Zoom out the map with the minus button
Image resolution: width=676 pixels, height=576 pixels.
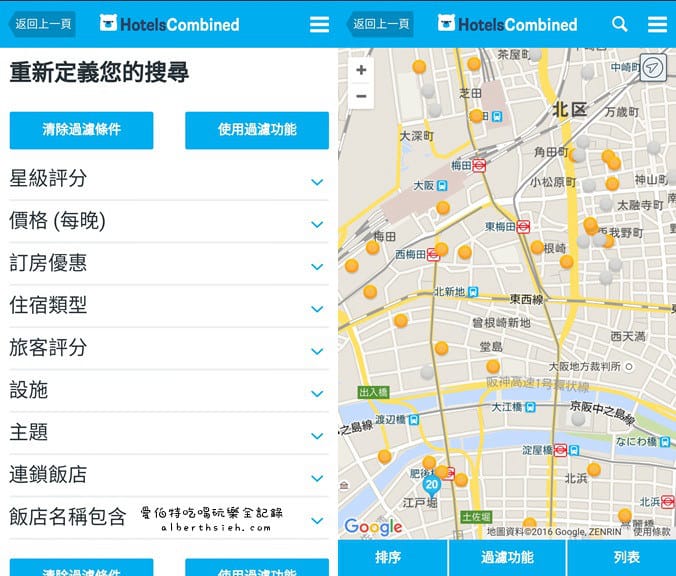click(x=361, y=96)
